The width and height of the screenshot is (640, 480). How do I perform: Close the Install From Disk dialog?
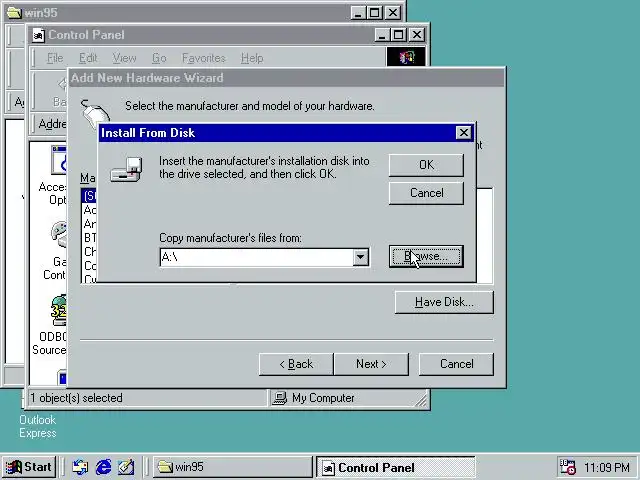click(x=464, y=133)
